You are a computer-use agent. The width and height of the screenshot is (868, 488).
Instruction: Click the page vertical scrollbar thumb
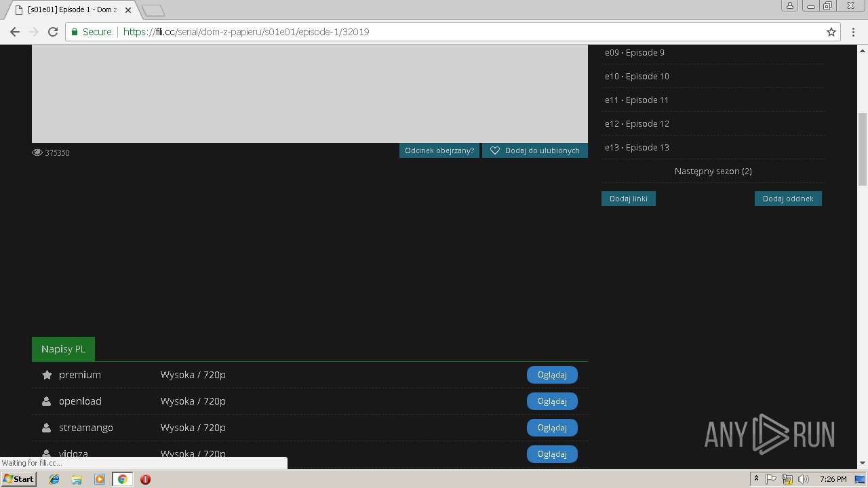pyautogui.click(x=863, y=149)
